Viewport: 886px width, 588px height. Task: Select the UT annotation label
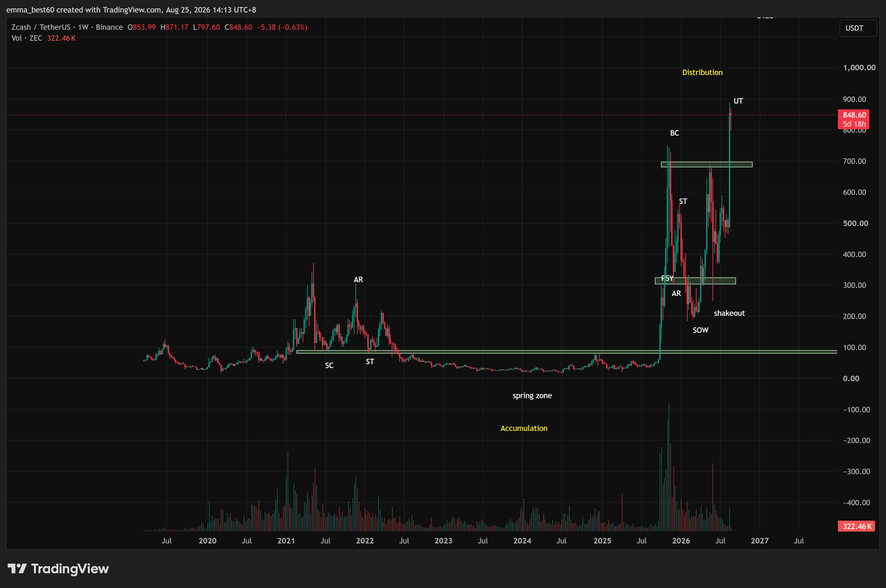(x=738, y=101)
